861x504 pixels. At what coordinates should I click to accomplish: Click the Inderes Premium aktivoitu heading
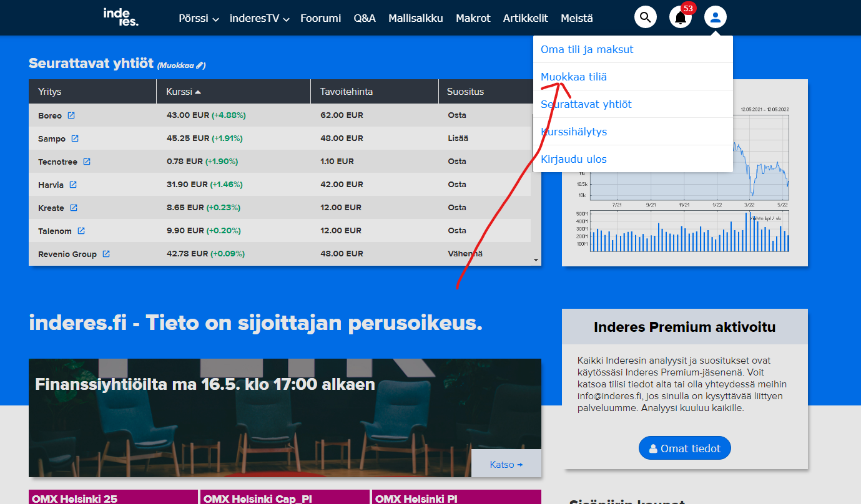pos(685,327)
